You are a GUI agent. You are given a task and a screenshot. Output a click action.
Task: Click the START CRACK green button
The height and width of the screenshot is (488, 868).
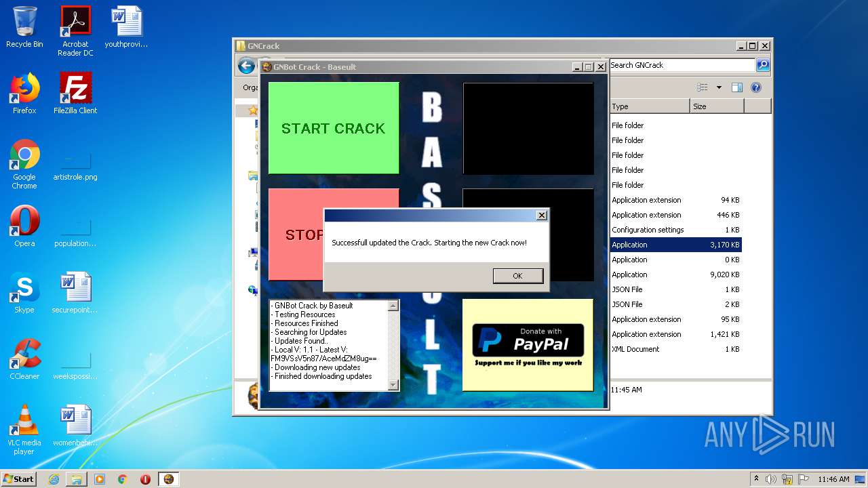[334, 128]
